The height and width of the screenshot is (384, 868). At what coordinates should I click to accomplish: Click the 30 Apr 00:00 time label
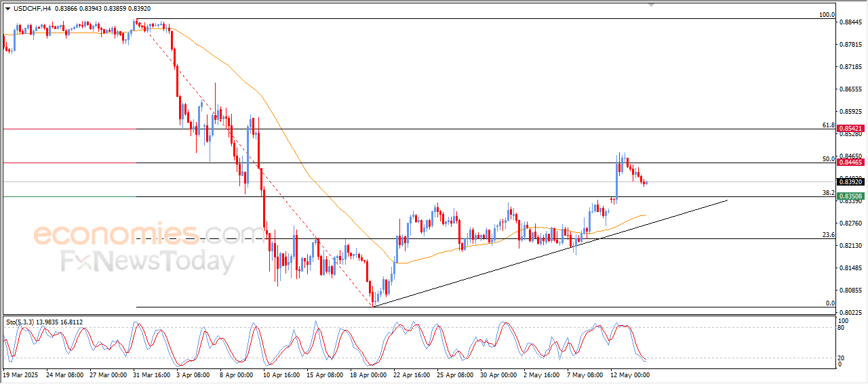[498, 375]
